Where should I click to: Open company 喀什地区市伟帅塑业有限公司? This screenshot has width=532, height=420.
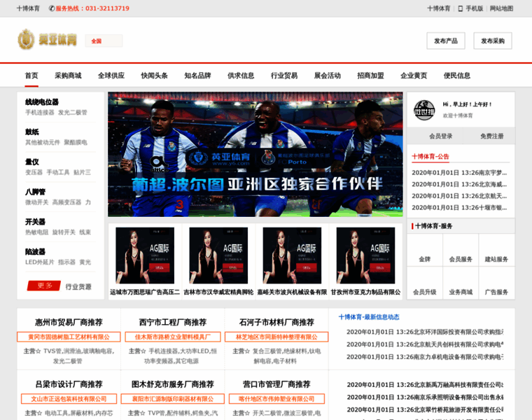pyautogui.click(x=276, y=398)
